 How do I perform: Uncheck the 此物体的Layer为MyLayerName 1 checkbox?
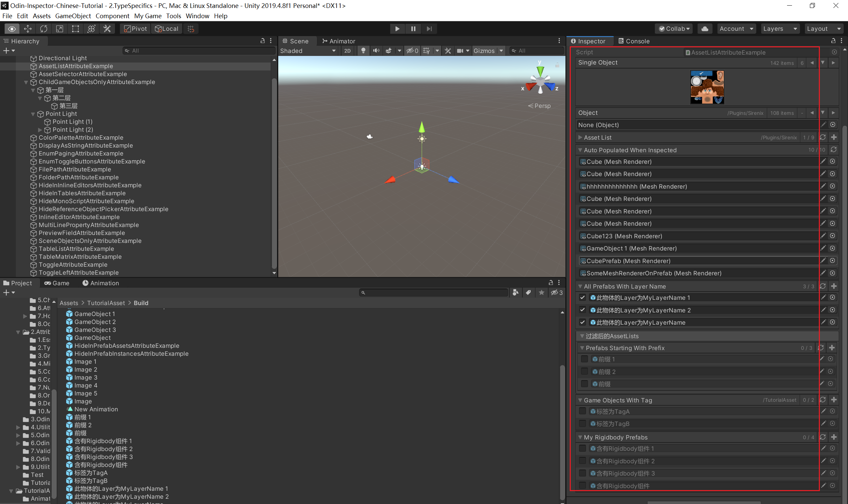(x=583, y=298)
